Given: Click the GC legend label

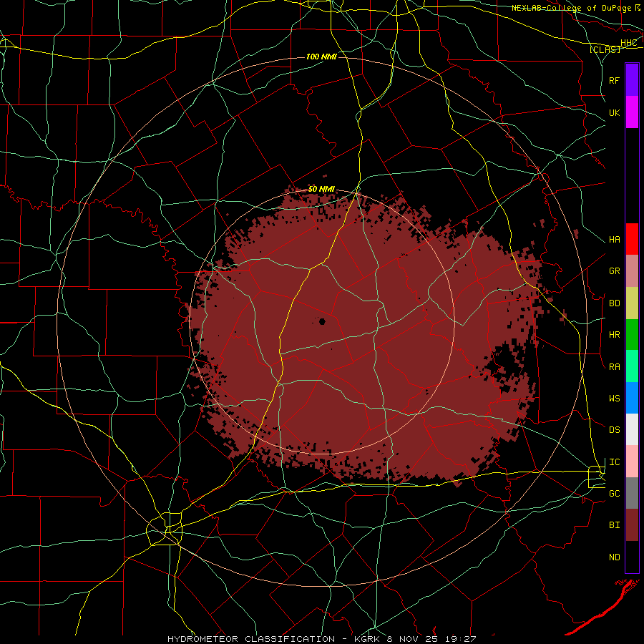Looking at the screenshot, I should [x=615, y=494].
